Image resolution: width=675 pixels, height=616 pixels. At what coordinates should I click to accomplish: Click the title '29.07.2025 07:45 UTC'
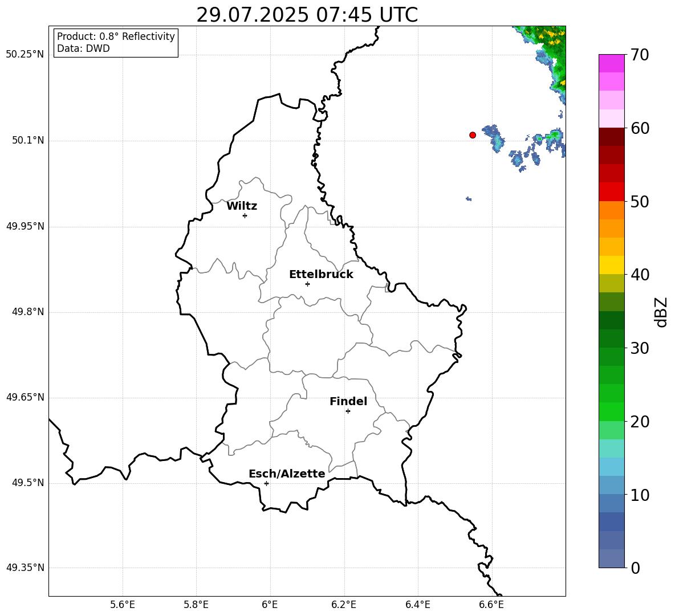coord(307,15)
